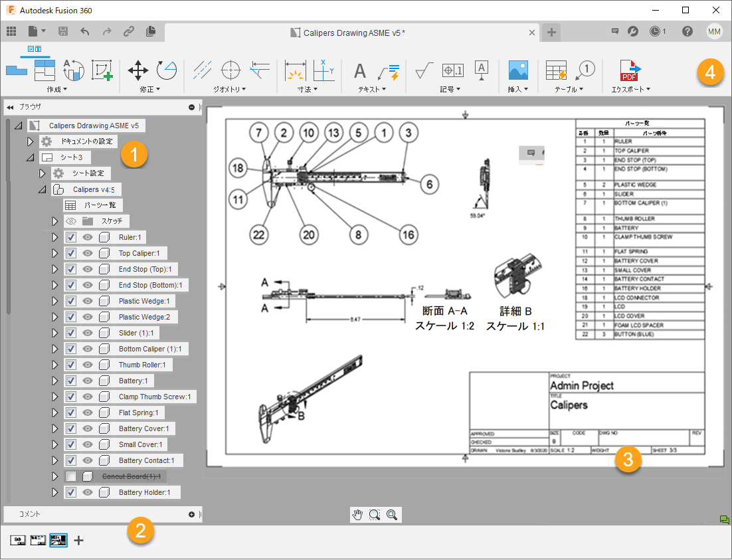This screenshot has height=560, width=732.
Task: Click the Save icon
Action: [63, 31]
